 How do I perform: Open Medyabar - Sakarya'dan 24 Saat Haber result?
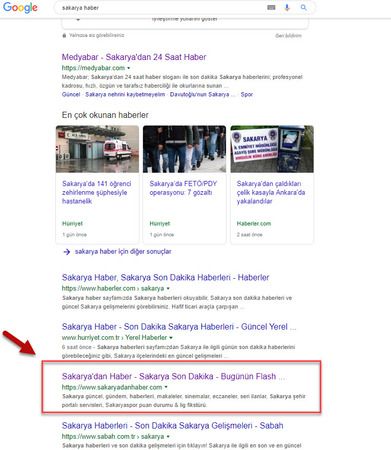134,57
